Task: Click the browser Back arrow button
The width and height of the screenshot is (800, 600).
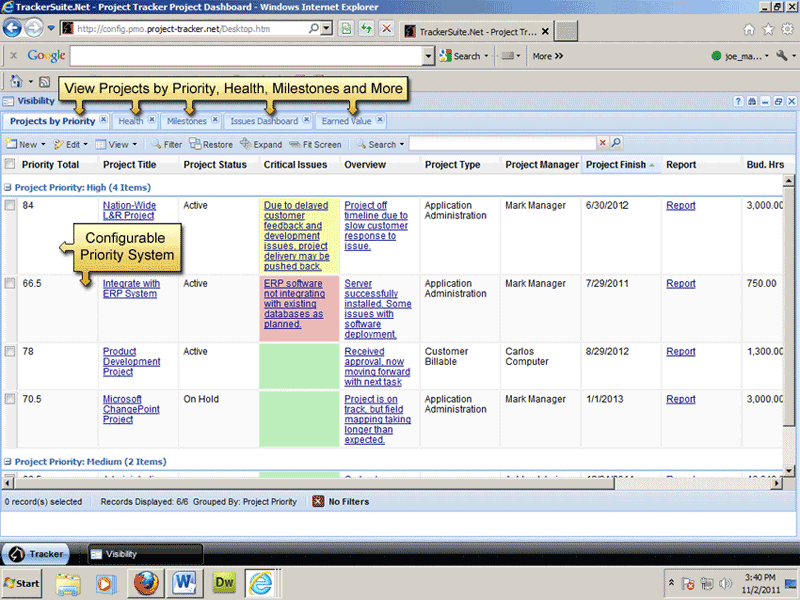Action: point(12,28)
